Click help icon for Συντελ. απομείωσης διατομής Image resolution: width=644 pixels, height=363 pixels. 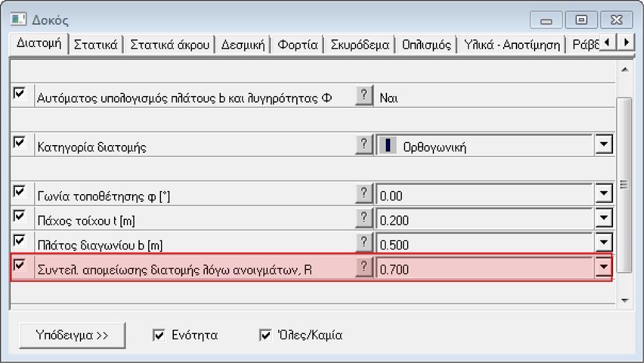(x=364, y=268)
